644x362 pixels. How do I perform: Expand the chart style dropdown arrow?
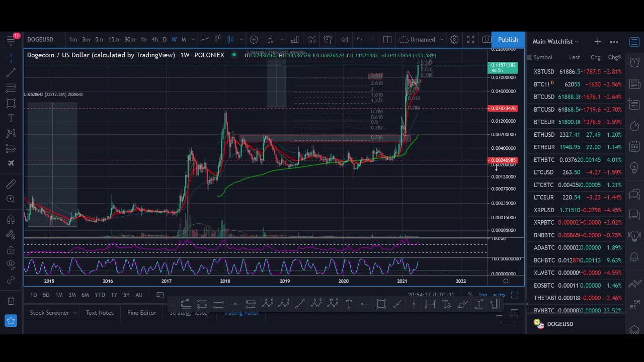[x=242, y=40]
